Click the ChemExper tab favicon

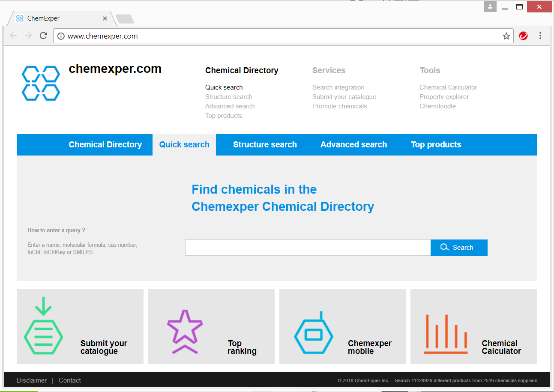click(19, 18)
